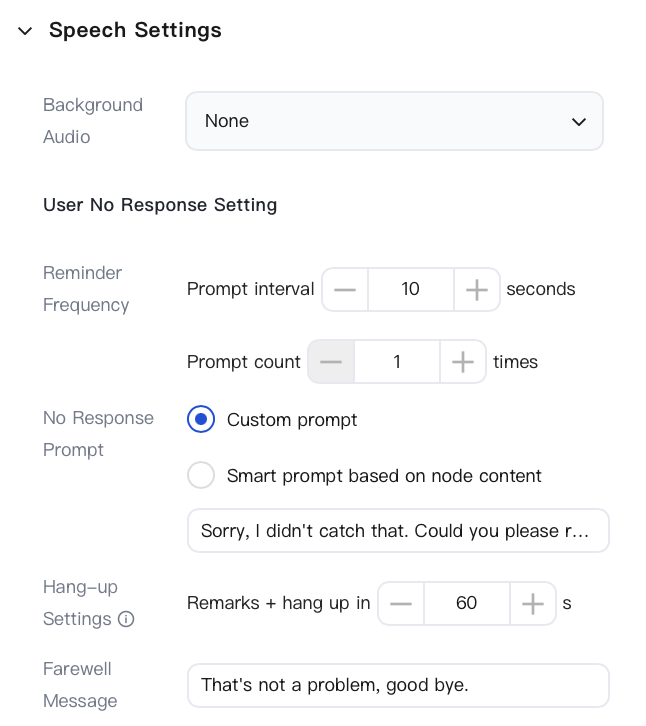Image resolution: width=646 pixels, height=726 pixels.
Task: Click the Prompt count minus button
Action: pos(331,362)
